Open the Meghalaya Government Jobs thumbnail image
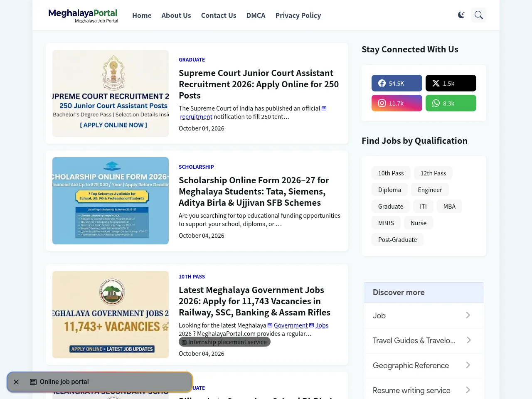This screenshot has height=399, width=532. point(111,315)
